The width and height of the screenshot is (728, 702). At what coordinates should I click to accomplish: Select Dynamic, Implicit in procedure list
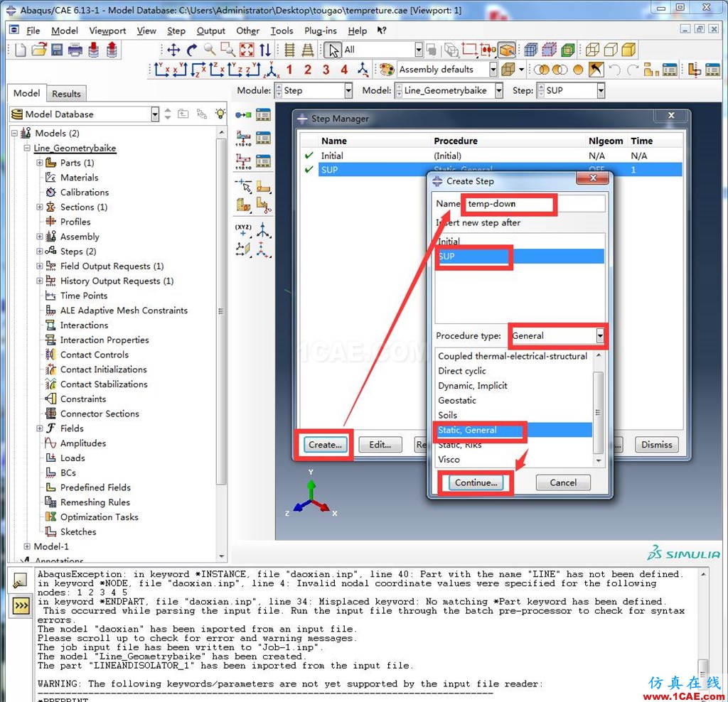pyautogui.click(x=513, y=386)
